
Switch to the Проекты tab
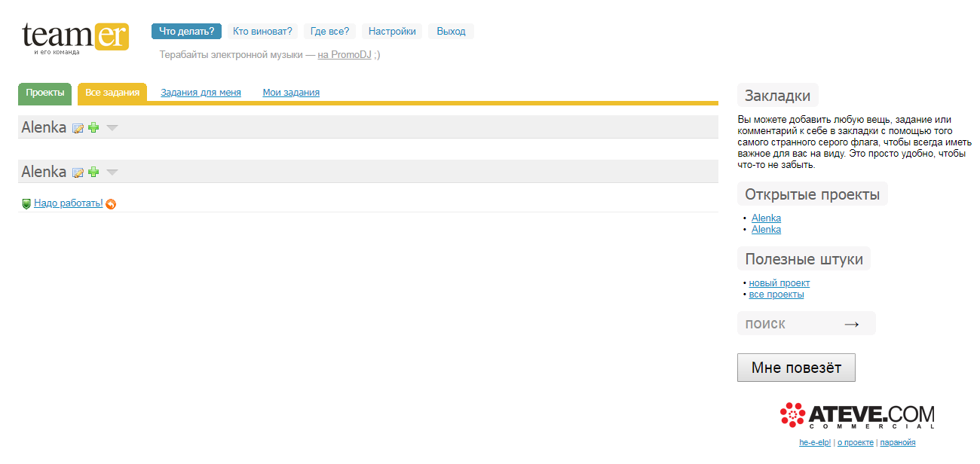tap(44, 93)
